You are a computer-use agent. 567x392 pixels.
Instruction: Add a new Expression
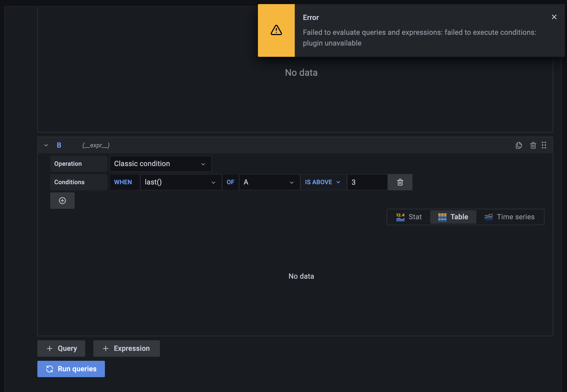[x=126, y=348]
